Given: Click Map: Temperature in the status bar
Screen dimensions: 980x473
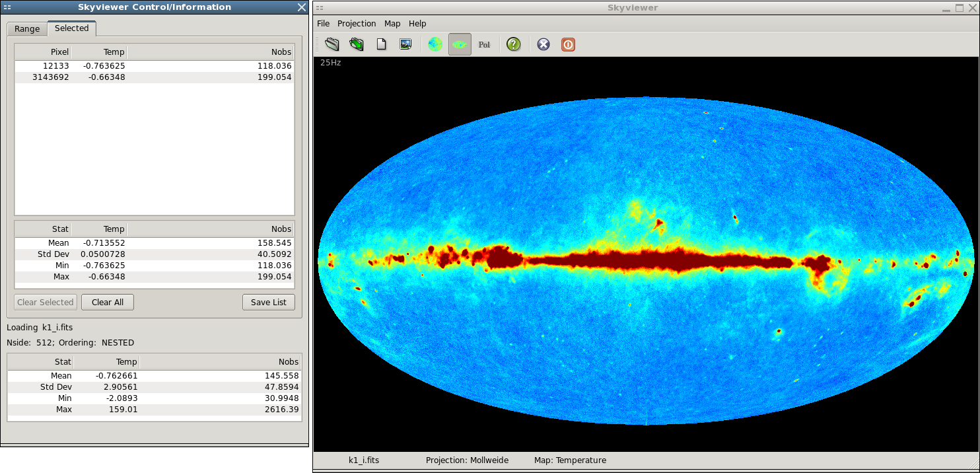Looking at the screenshot, I should tap(570, 460).
